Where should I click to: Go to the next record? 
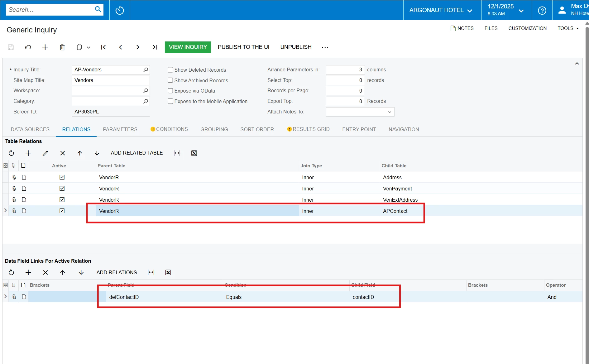click(x=138, y=47)
